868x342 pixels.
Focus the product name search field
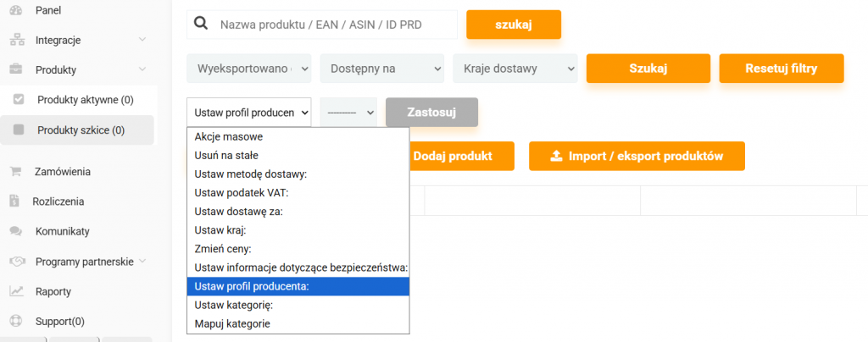coord(335,25)
